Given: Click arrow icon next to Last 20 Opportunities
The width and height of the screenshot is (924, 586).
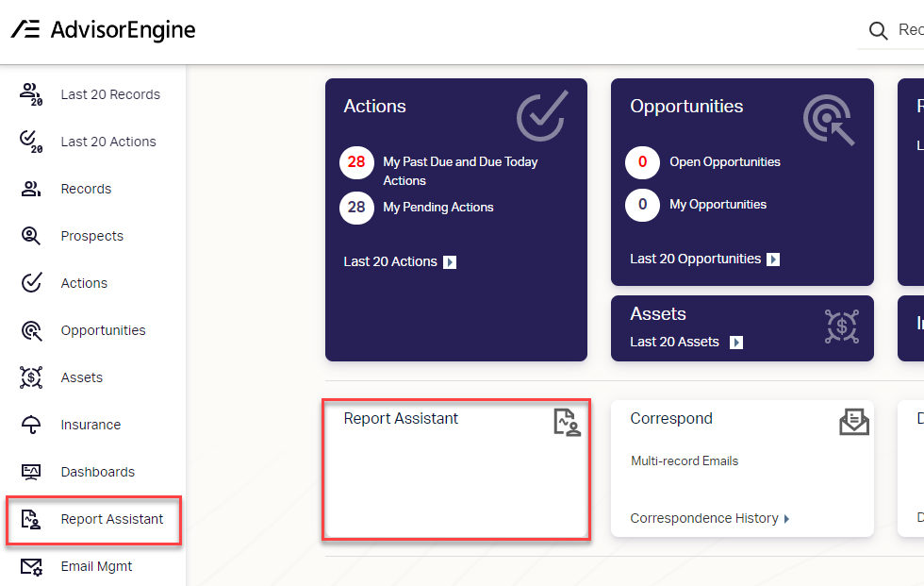Looking at the screenshot, I should [x=773, y=260].
